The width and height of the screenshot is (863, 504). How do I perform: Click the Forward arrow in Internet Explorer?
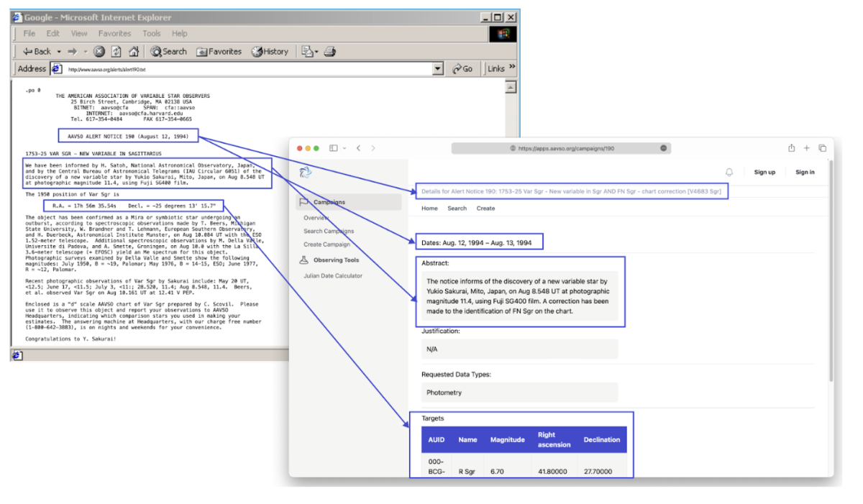[x=72, y=52]
